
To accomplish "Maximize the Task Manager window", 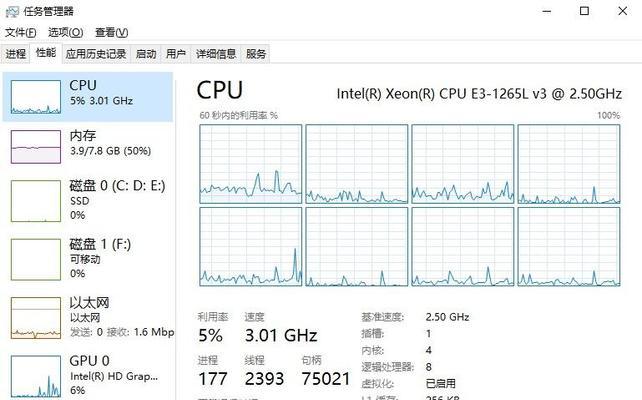I will point(585,11).
